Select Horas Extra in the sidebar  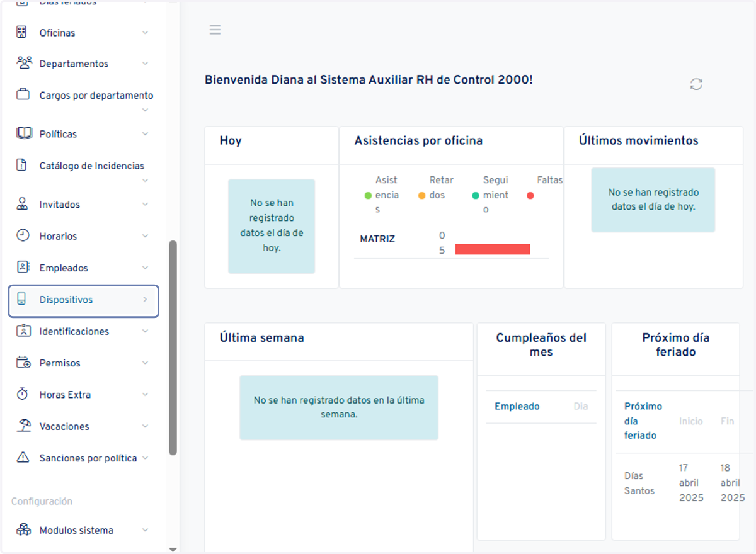pyautogui.click(x=83, y=395)
